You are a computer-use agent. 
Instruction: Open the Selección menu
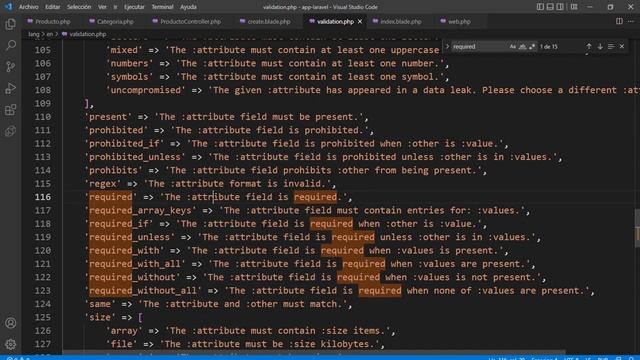coord(79,7)
